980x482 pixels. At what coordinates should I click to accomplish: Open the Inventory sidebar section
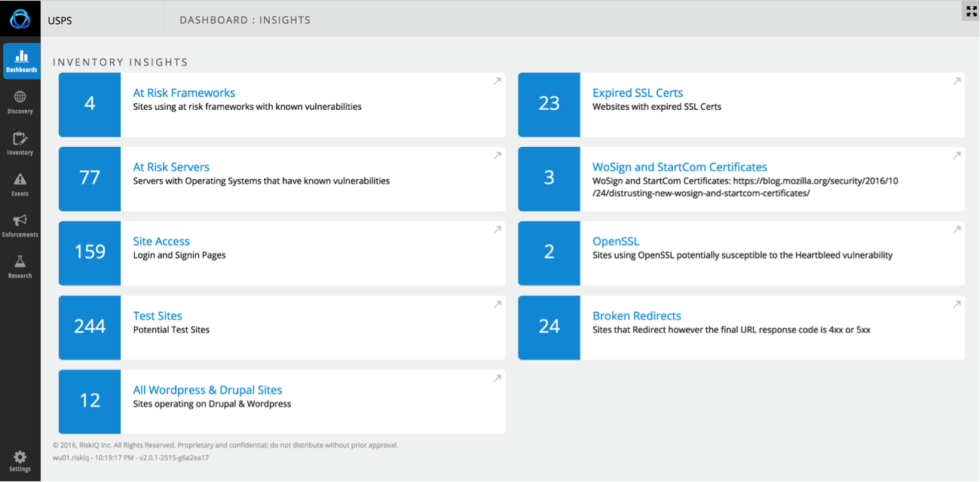[20, 144]
